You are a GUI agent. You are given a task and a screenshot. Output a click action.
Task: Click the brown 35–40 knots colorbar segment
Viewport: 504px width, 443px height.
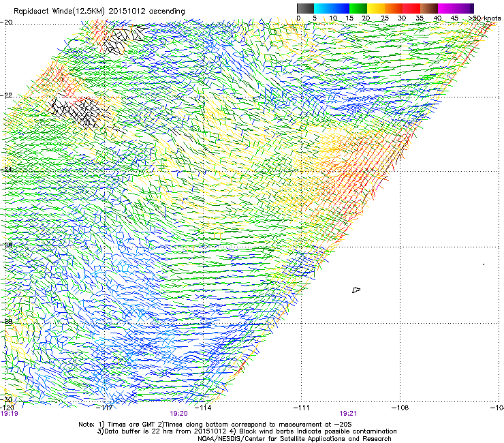pos(429,8)
